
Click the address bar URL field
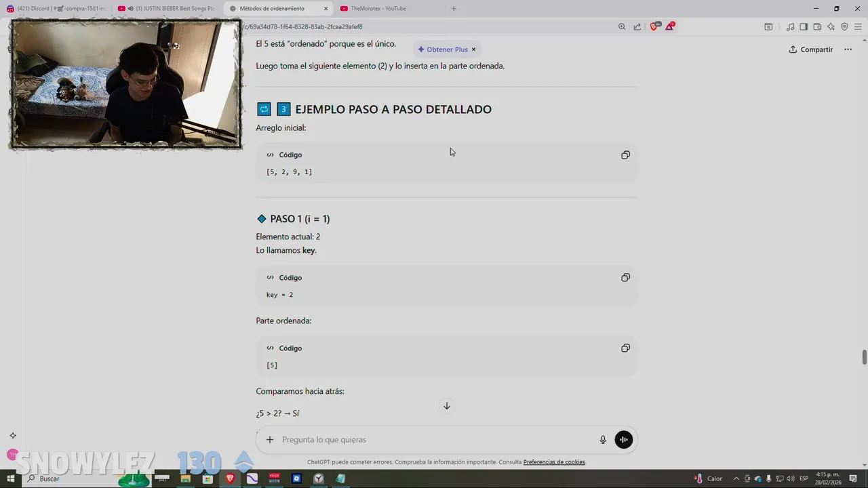point(427,27)
